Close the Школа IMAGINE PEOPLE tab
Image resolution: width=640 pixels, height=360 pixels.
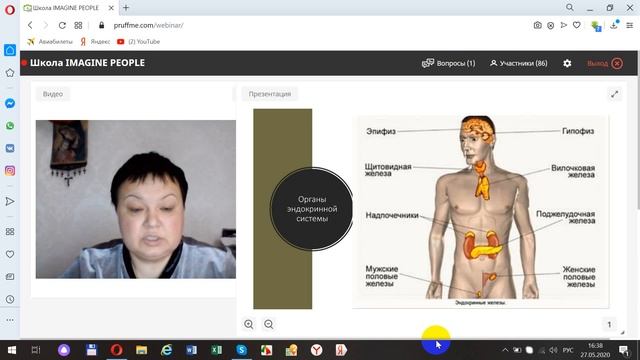tap(111, 8)
